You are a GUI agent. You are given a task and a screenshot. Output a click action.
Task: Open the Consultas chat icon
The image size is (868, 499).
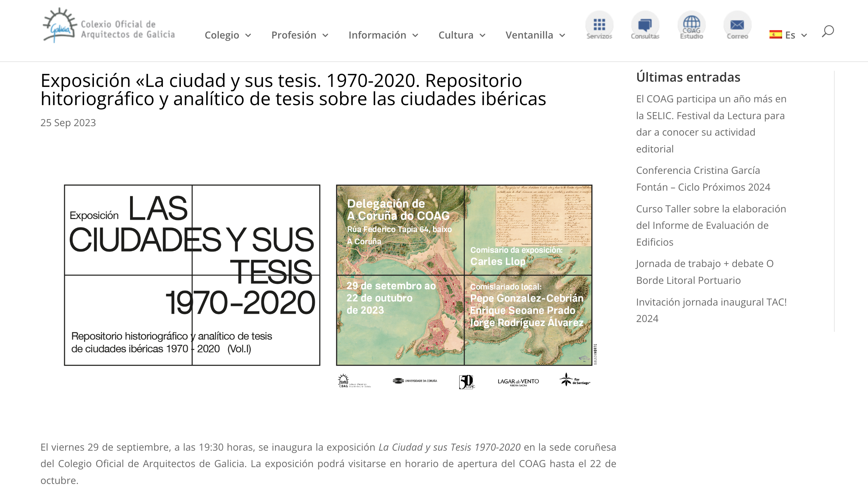click(645, 25)
